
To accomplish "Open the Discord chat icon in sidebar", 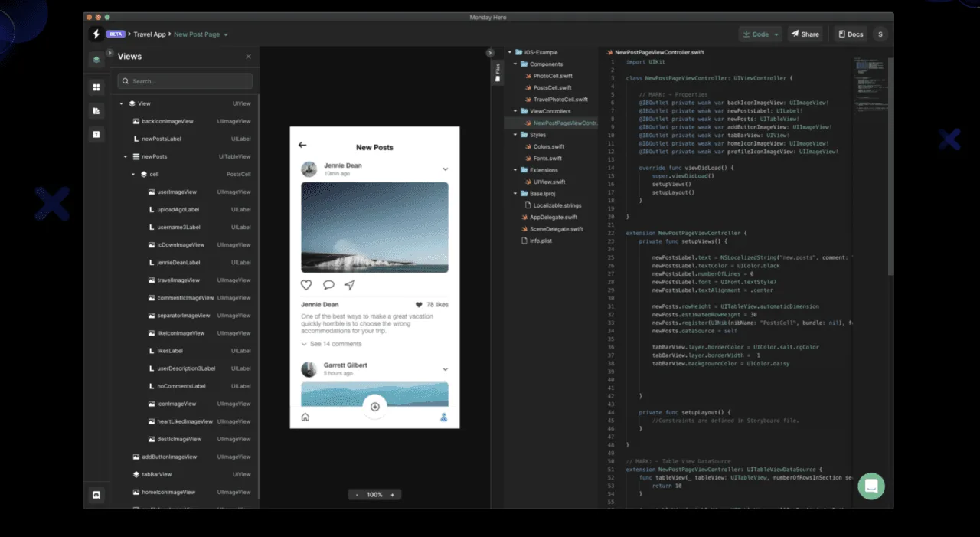I will coord(96,495).
